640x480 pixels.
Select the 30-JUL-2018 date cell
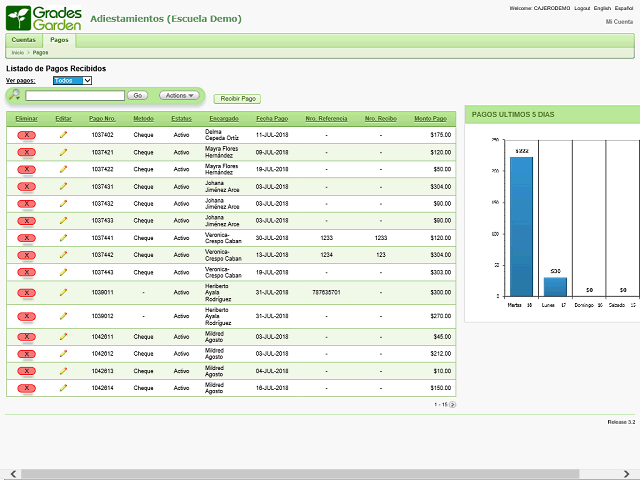point(272,238)
